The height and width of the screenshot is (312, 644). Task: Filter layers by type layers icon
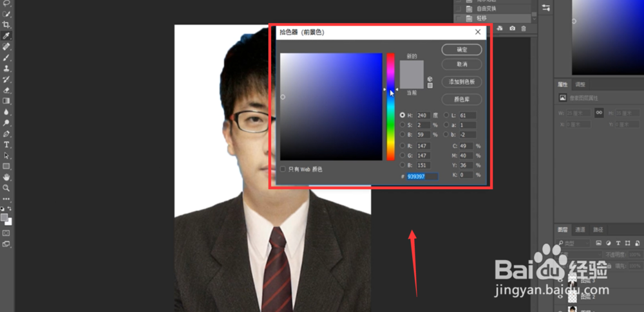pyautogui.click(x=618, y=243)
